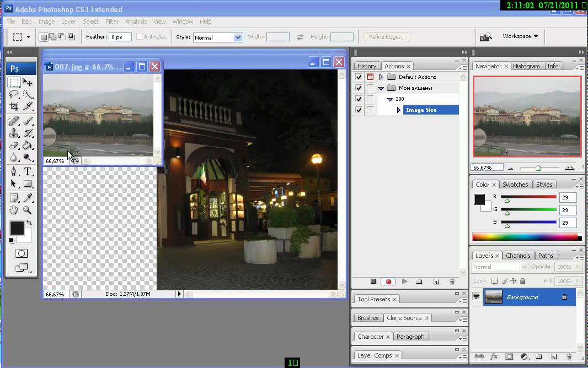The image size is (588, 368).
Task: Click the foreground color swatch in toolbox
Action: [17, 229]
